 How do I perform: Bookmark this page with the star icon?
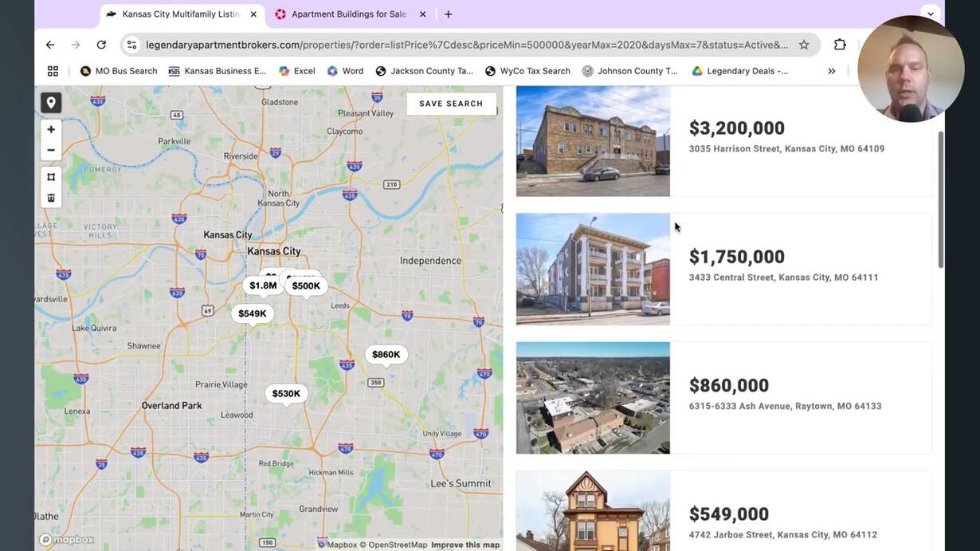tap(804, 45)
